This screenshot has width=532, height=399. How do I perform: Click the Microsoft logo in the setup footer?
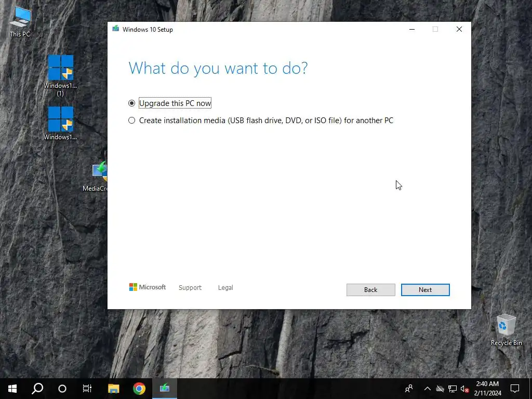coord(147,287)
